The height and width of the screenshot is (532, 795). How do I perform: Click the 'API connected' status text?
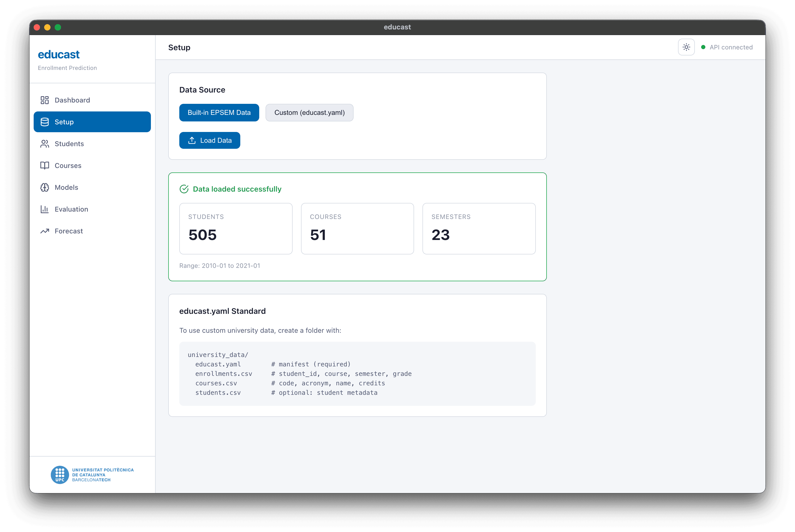click(731, 47)
